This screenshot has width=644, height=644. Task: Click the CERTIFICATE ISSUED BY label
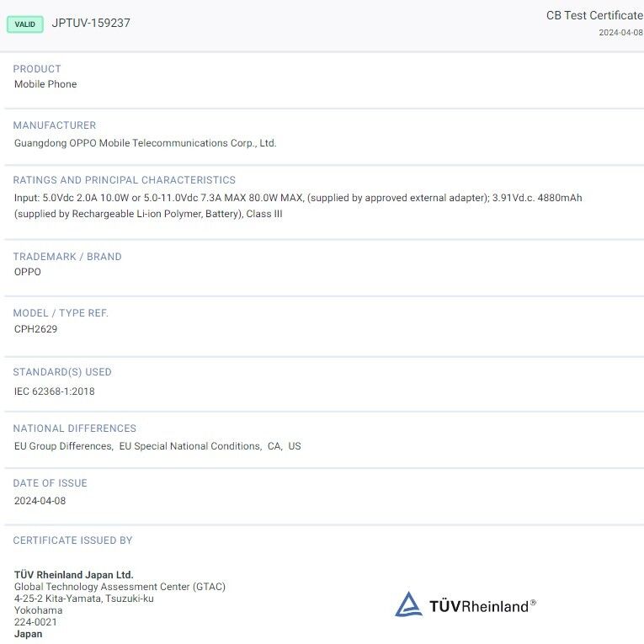tap(72, 540)
